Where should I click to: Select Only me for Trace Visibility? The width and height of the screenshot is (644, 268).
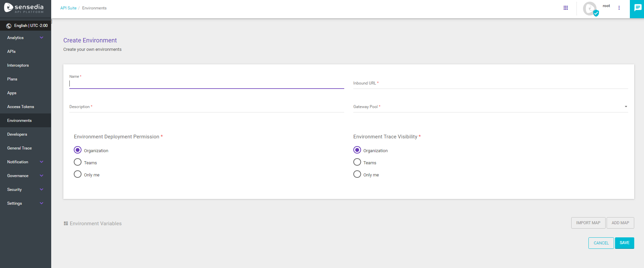pos(357,174)
